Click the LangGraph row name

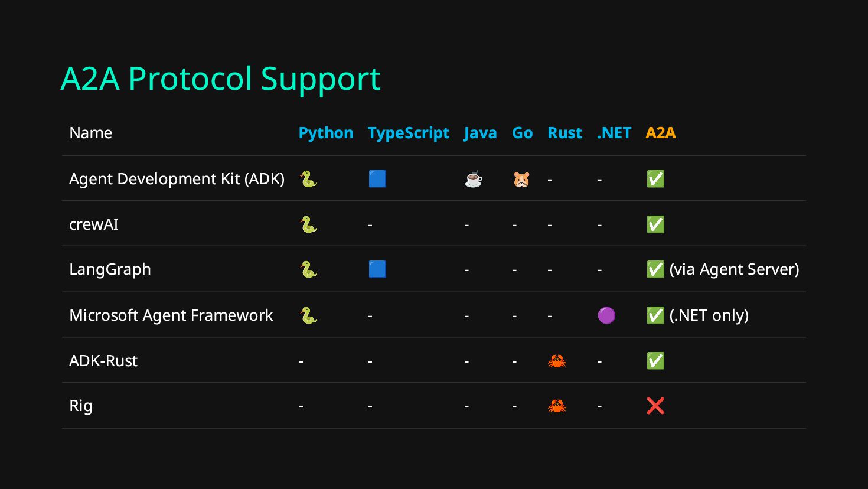click(110, 269)
